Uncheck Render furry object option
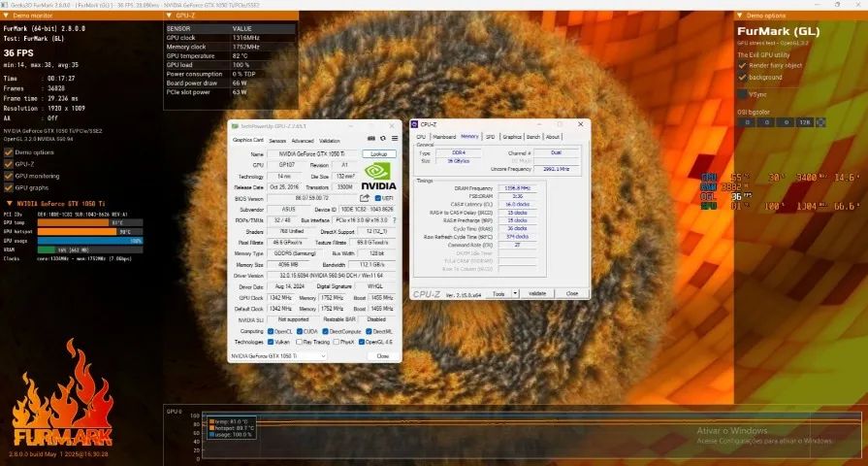Viewport: 868px width, 466px height. tap(742, 65)
